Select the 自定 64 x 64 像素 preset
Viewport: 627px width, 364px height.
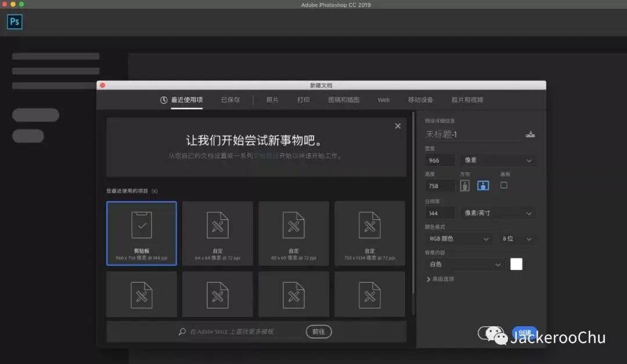pyautogui.click(x=218, y=233)
